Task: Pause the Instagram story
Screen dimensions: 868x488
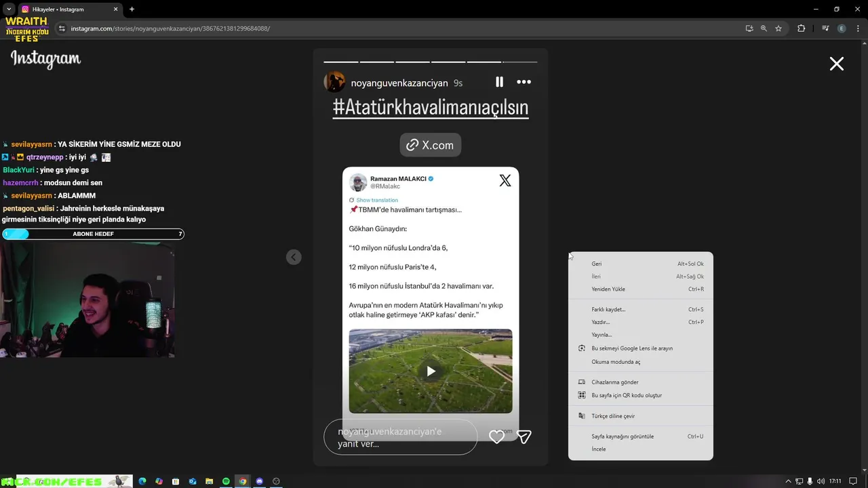Action: pyautogui.click(x=499, y=82)
